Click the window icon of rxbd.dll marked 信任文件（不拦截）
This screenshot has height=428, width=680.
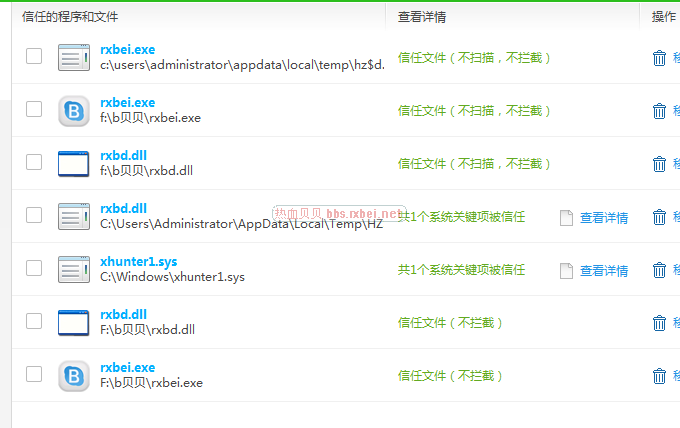pos(74,323)
